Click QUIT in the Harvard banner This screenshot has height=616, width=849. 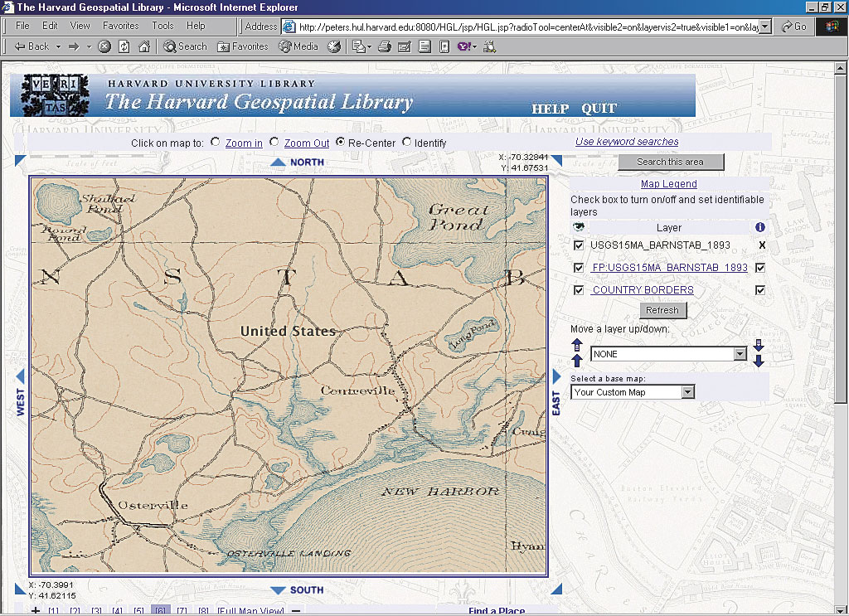click(599, 109)
